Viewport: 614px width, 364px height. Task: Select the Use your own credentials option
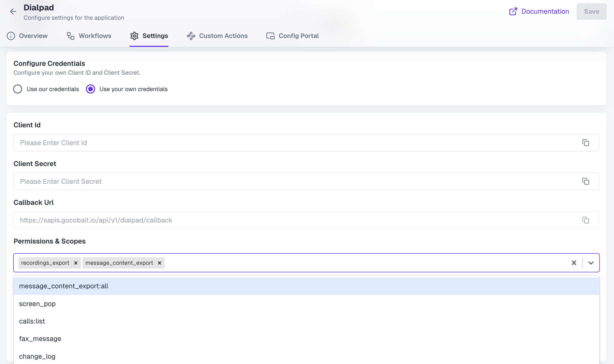point(90,89)
